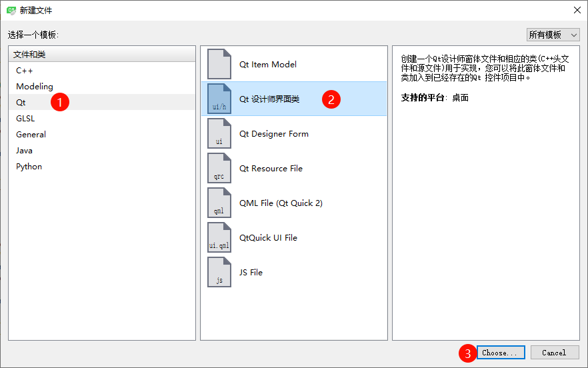Select the General category

(x=101, y=134)
